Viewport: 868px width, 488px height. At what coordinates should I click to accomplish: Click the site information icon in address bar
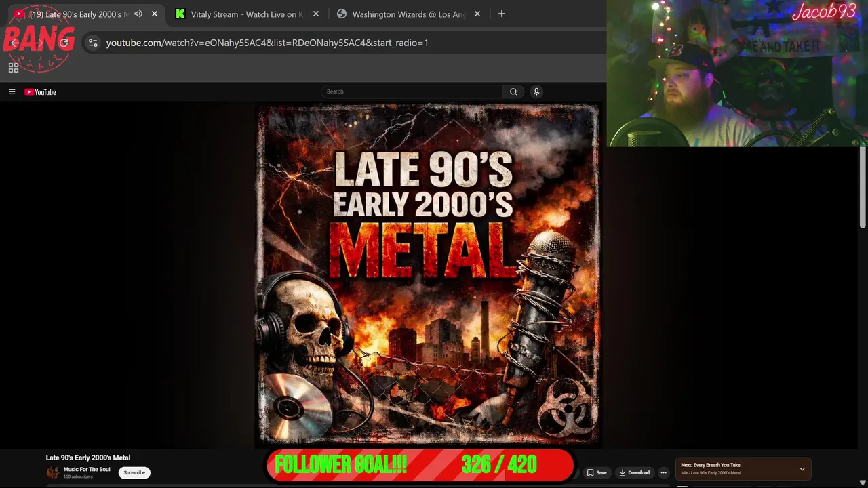click(93, 43)
